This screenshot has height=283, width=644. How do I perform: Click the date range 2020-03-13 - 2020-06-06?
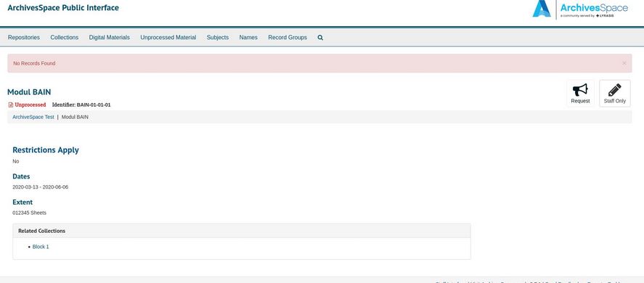[x=40, y=187]
